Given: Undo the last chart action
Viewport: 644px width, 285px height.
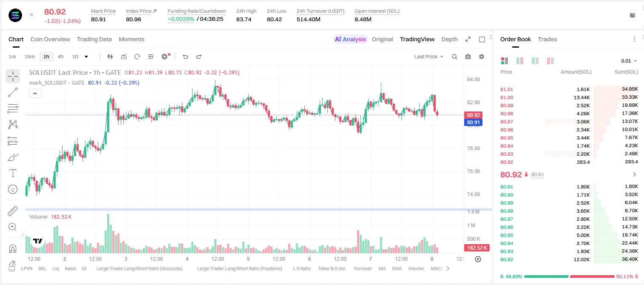Looking at the screenshot, I should click(x=185, y=57).
